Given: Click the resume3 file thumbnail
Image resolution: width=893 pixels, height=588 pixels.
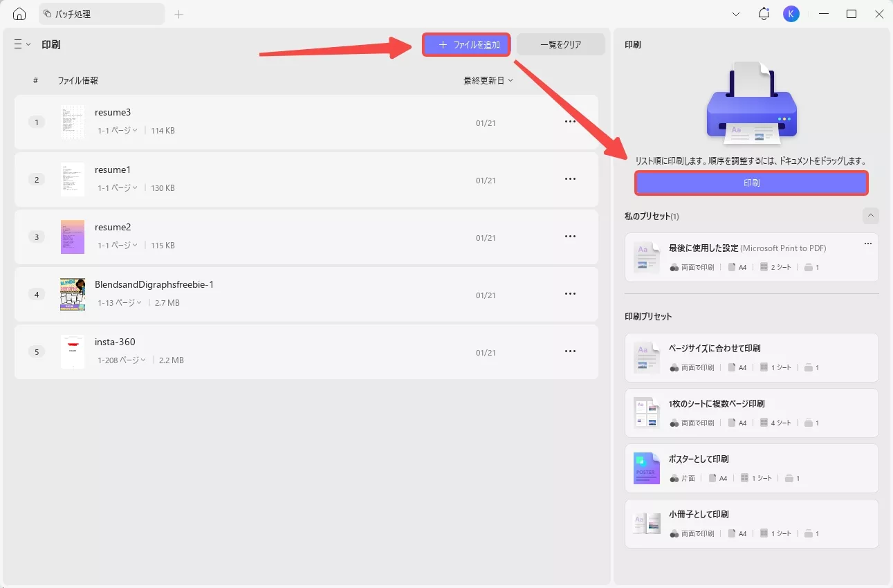Looking at the screenshot, I should pos(73,122).
